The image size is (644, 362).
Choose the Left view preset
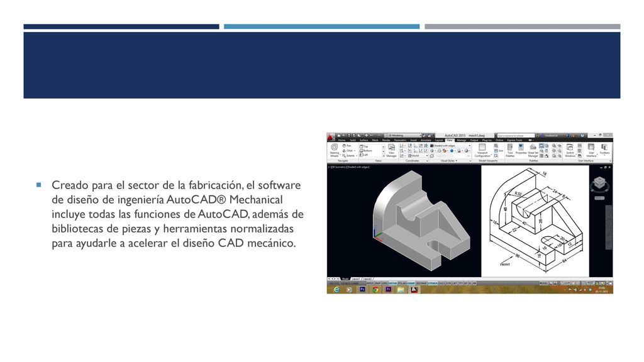pyautogui.click(x=364, y=155)
